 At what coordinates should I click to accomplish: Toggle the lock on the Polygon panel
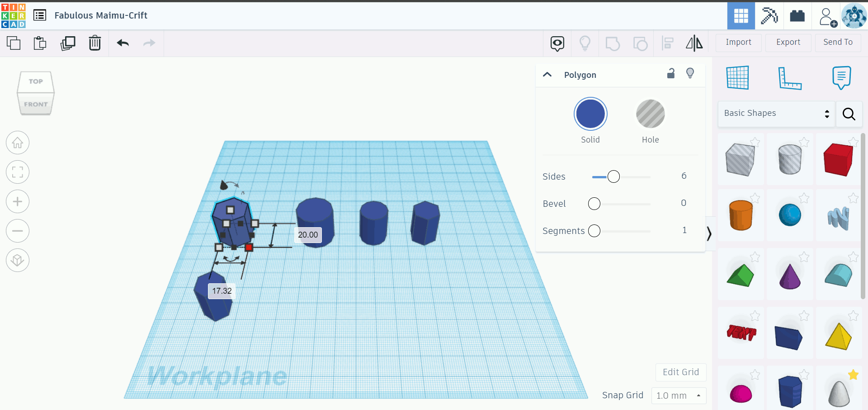[671, 73]
